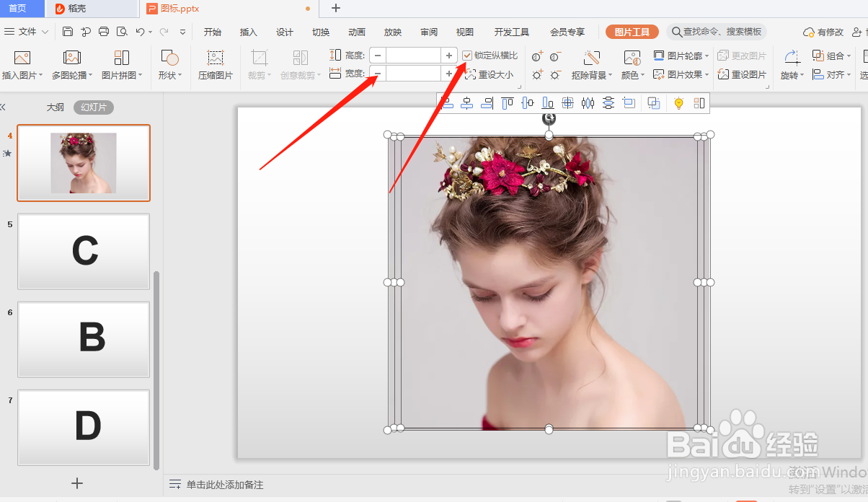Select the slide thumbnail labeled D
The image size is (868, 502).
(84, 427)
